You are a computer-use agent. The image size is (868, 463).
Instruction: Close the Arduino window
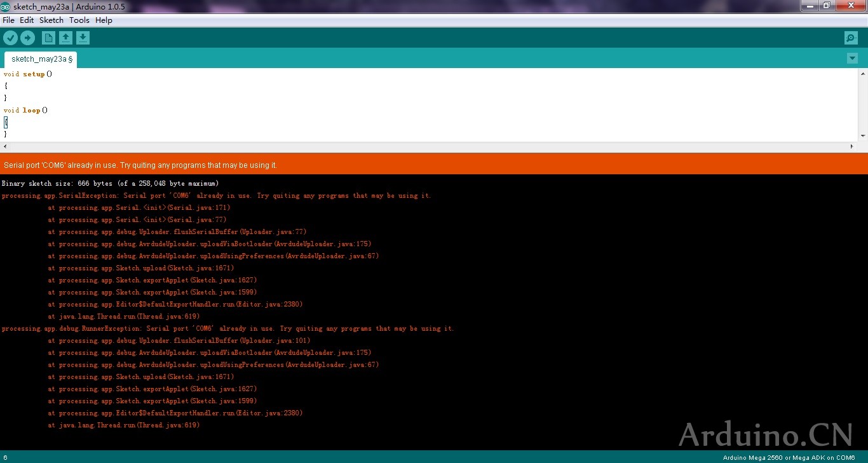tap(850, 6)
